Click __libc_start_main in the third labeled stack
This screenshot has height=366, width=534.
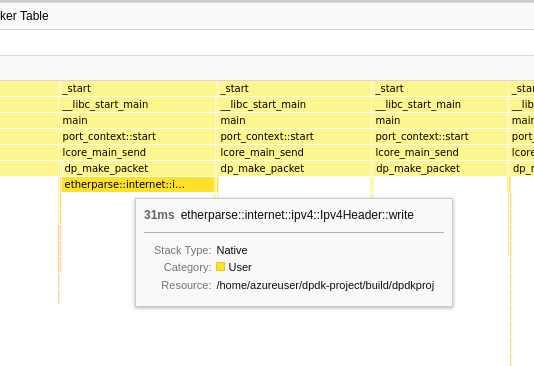[440, 104]
